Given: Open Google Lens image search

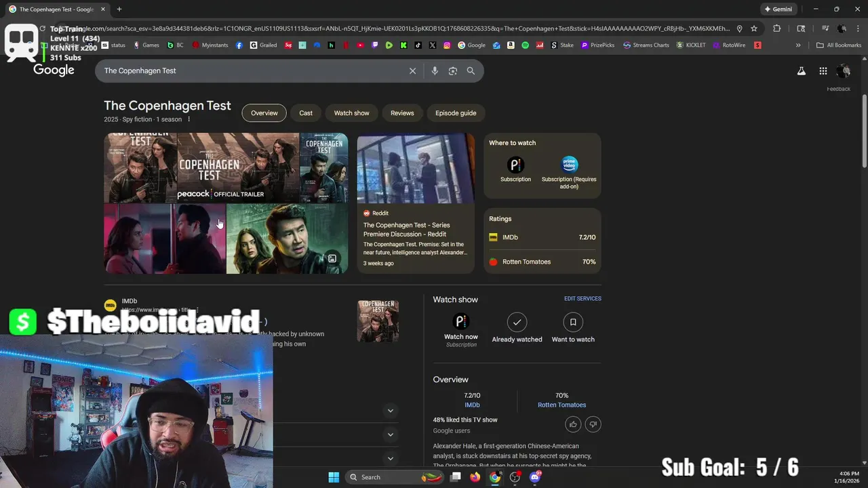Looking at the screenshot, I should [x=453, y=70].
